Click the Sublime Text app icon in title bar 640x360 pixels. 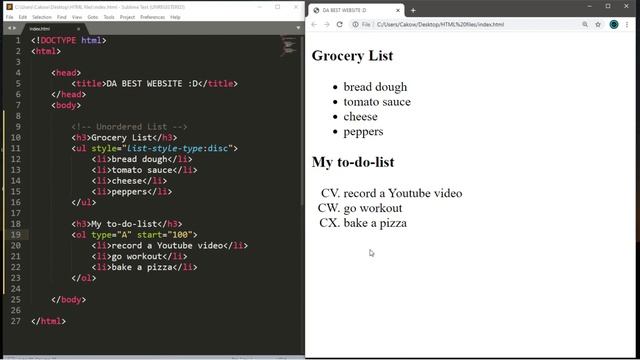(x=9, y=7)
